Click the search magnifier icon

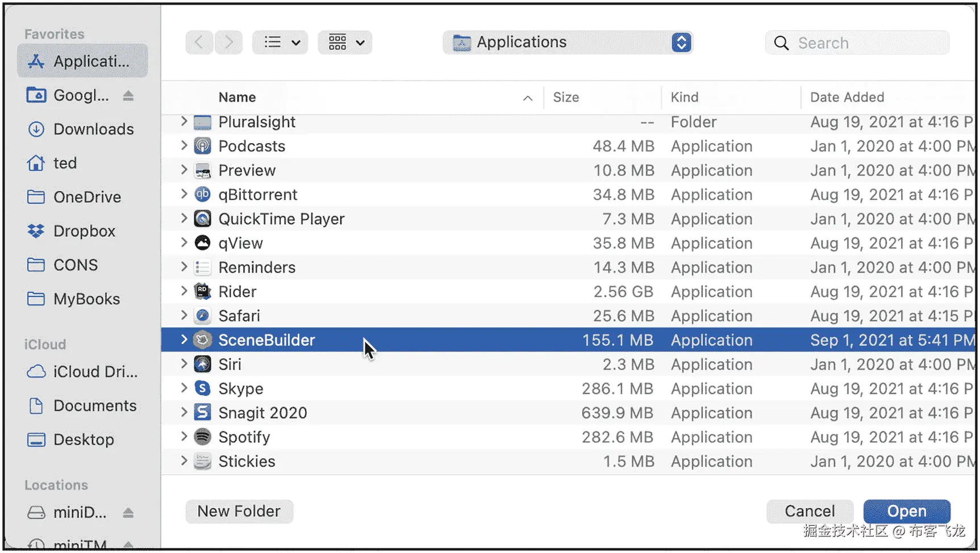click(781, 43)
